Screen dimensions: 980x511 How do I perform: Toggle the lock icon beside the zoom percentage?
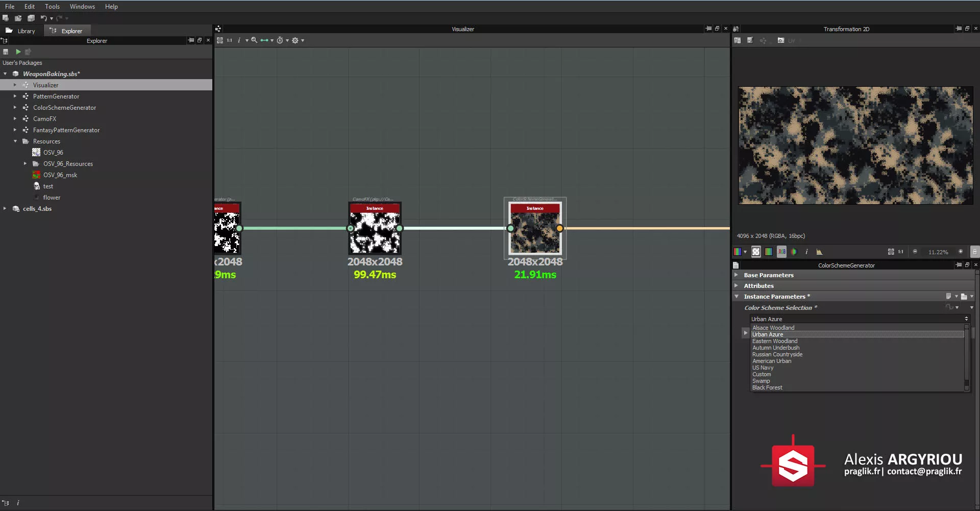pos(974,252)
